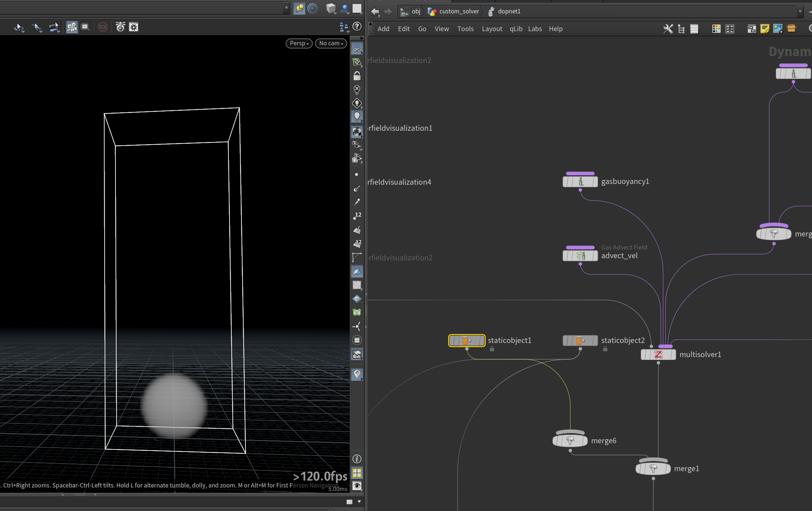The height and width of the screenshot is (511, 812).
Task: Open the qLib menu
Action: pyautogui.click(x=516, y=29)
